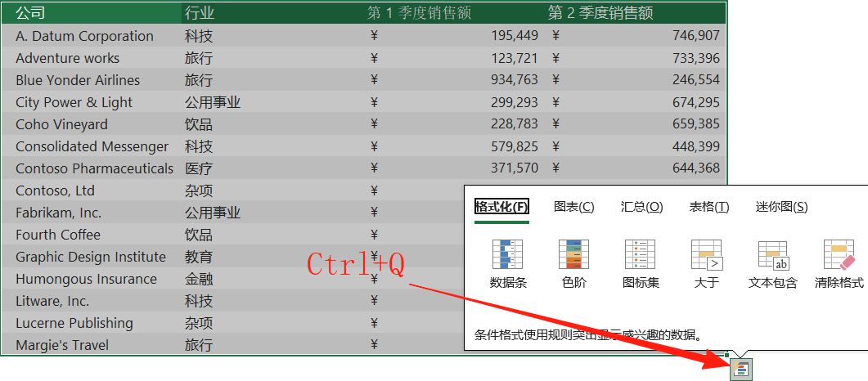Apply Data Bars (数据条) formatting

tap(507, 264)
